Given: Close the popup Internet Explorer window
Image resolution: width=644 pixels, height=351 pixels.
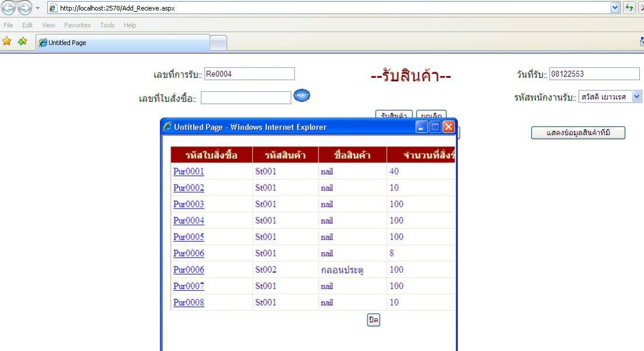Looking at the screenshot, I should tap(449, 127).
